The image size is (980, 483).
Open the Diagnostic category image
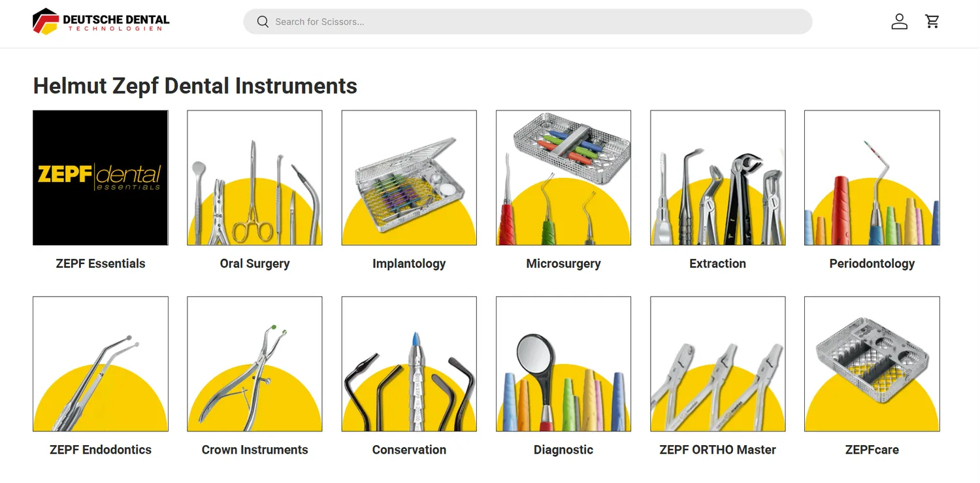click(563, 364)
